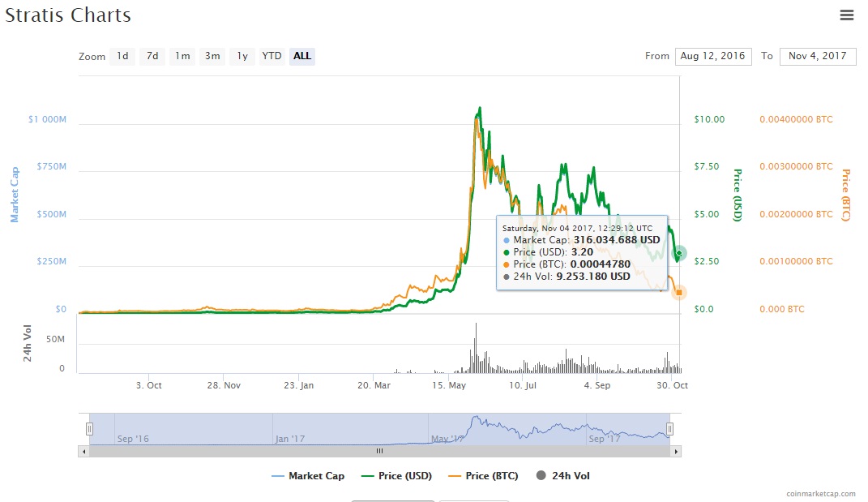This screenshot has width=868, height=502.
Task: Click the $500M market cap axis label
Action: [x=52, y=214]
